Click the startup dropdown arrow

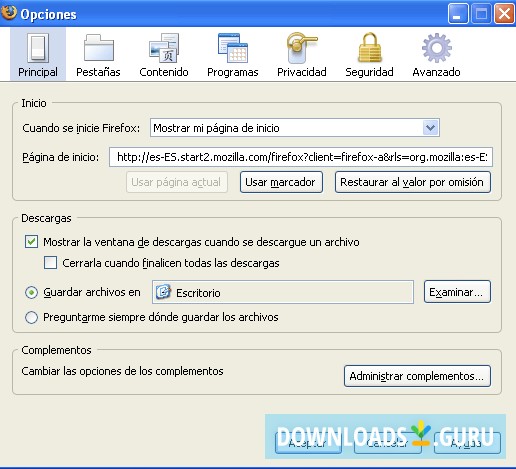430,128
